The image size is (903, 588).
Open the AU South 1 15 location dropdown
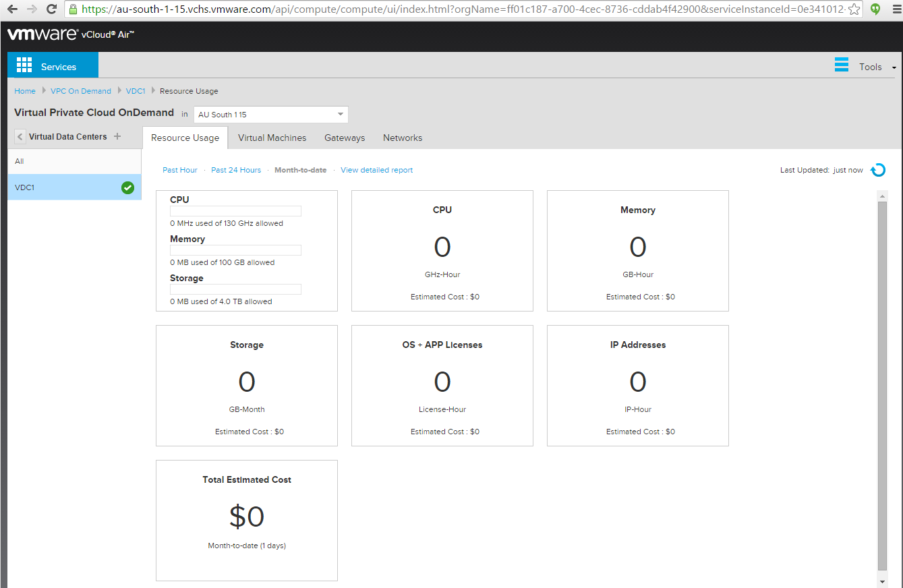coord(271,115)
